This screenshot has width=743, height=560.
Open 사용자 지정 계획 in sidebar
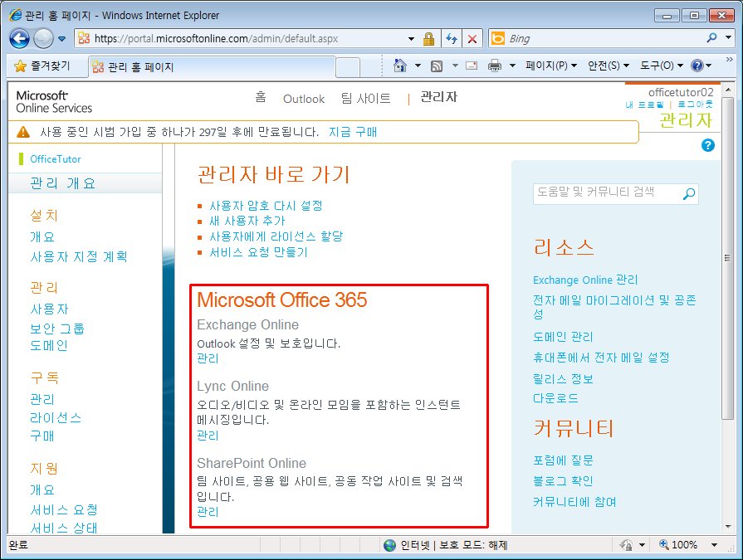(79, 257)
